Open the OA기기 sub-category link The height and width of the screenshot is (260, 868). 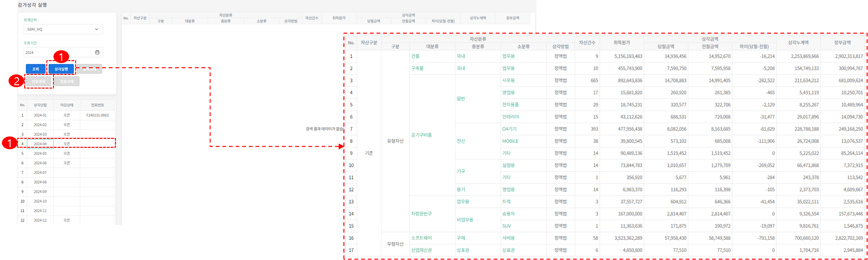tap(509, 129)
